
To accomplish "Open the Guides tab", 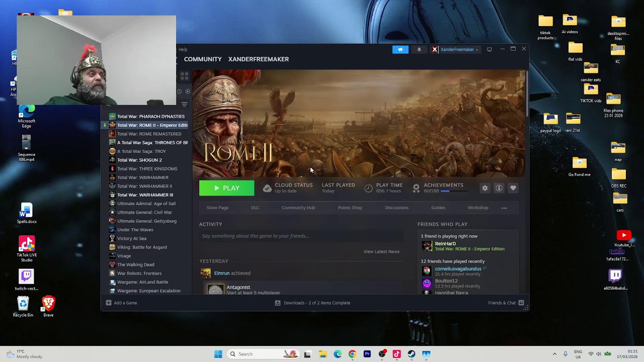I will (438, 208).
